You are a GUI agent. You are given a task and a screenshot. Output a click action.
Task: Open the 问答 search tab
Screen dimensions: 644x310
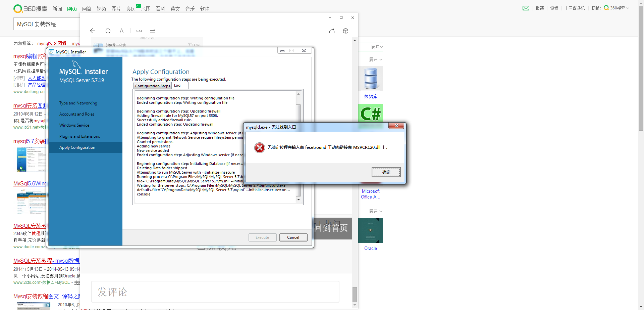click(87, 9)
